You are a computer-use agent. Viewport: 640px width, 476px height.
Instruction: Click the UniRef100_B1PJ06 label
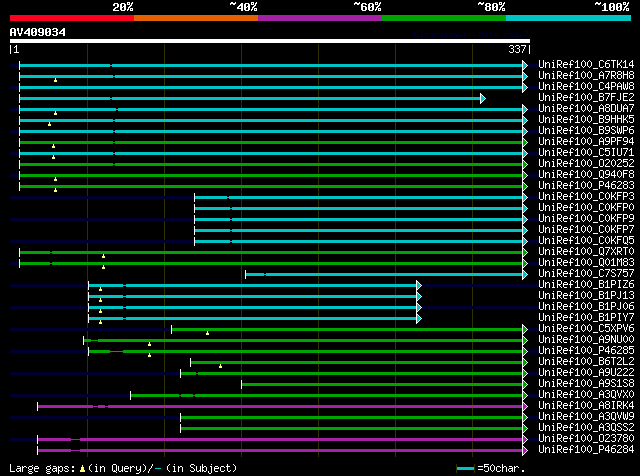[x=586, y=307]
